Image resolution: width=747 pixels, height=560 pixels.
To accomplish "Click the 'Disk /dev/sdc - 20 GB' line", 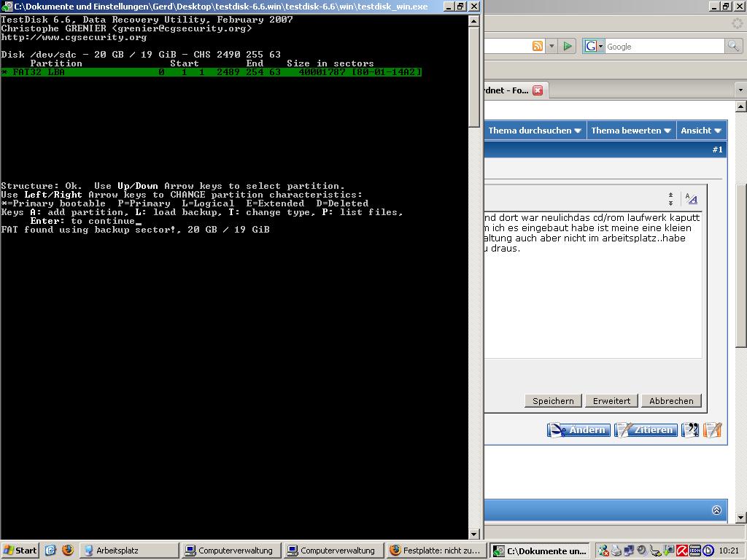I will (x=141, y=54).
